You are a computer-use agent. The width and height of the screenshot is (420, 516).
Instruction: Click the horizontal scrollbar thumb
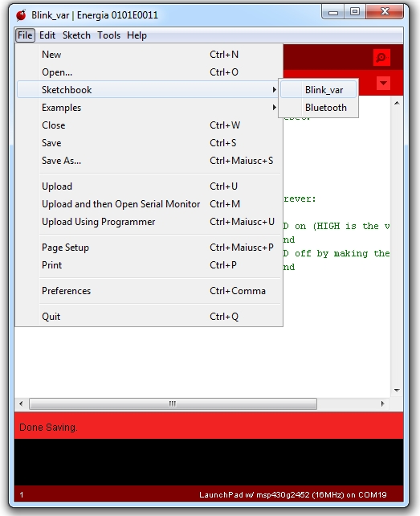173,403
